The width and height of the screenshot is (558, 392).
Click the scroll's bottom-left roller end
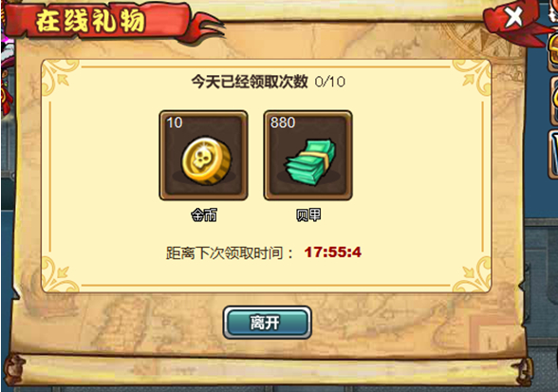point(13,369)
